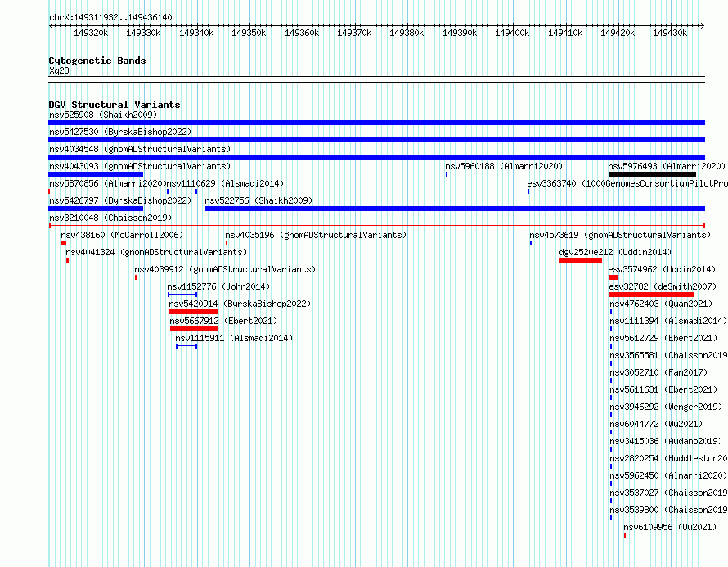
Task: Open the nsv4034548 gnomAD variant label
Action: coord(140,149)
